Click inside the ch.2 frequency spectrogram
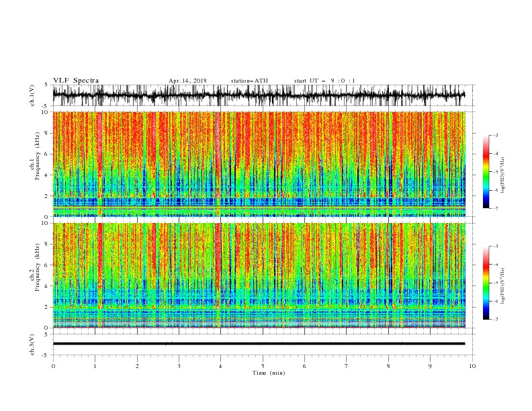Viewport: 532px width, 411px height. coord(259,275)
